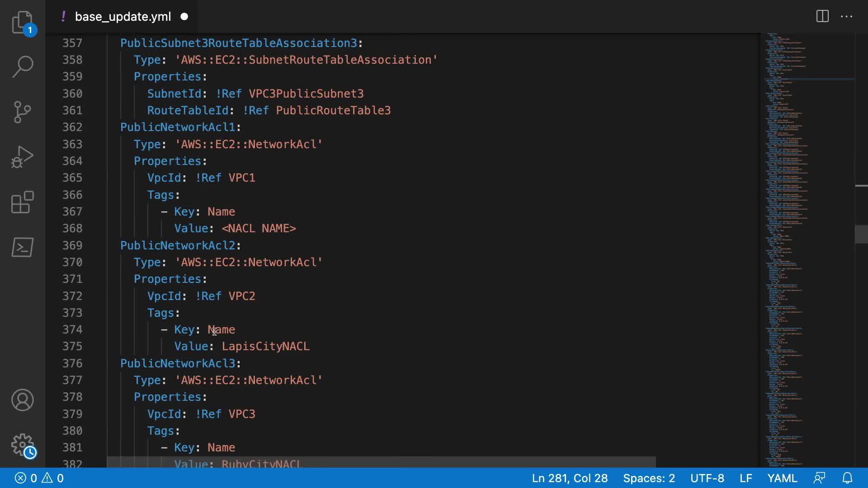Select the LF end-of-line sequence
868x488 pixels.
pos(746,478)
